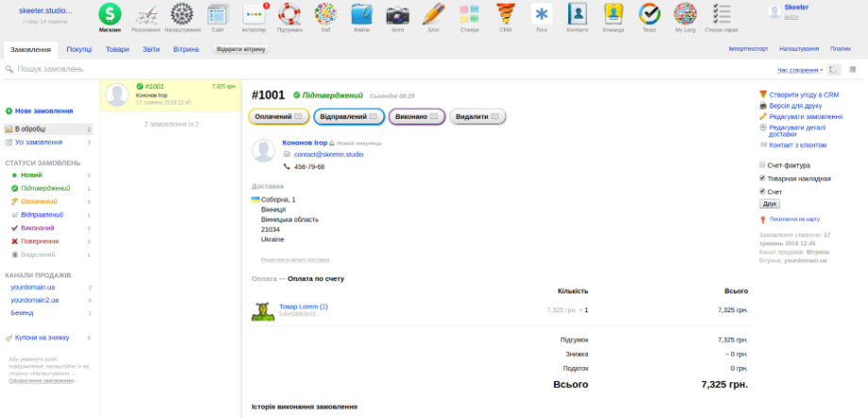This screenshot has width=868, height=418.
Task: Open the Підтримка lifebuoy app
Action: [x=290, y=15]
